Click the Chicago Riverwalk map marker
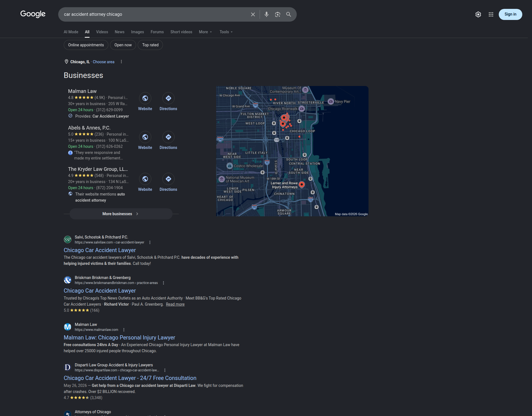532x416 pixels. 302,109
